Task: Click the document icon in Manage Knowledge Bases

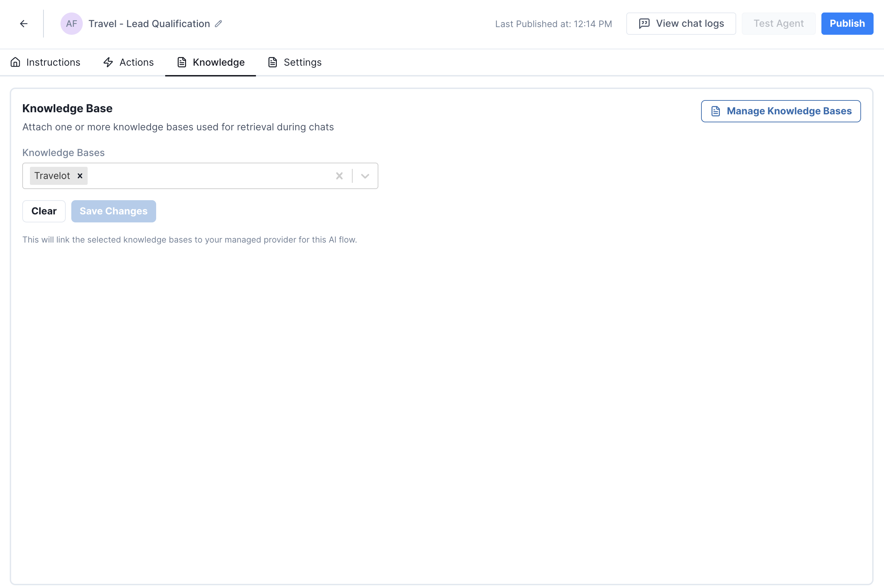Action: click(x=716, y=111)
